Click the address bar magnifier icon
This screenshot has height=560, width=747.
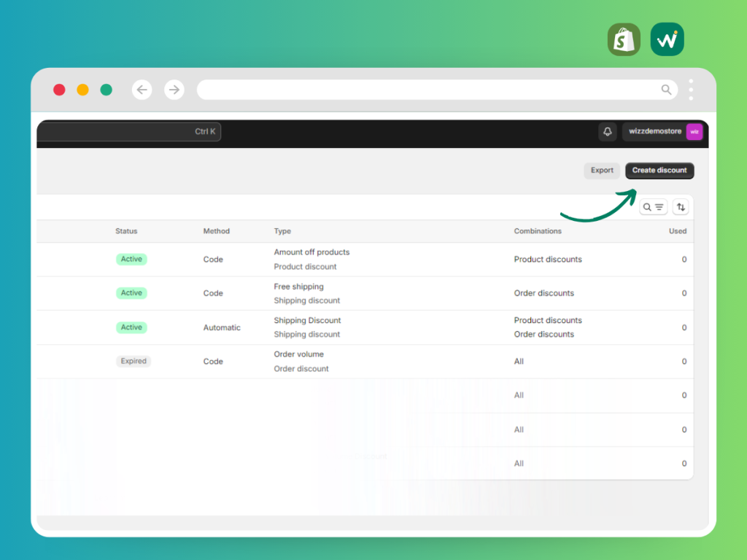pyautogui.click(x=666, y=90)
